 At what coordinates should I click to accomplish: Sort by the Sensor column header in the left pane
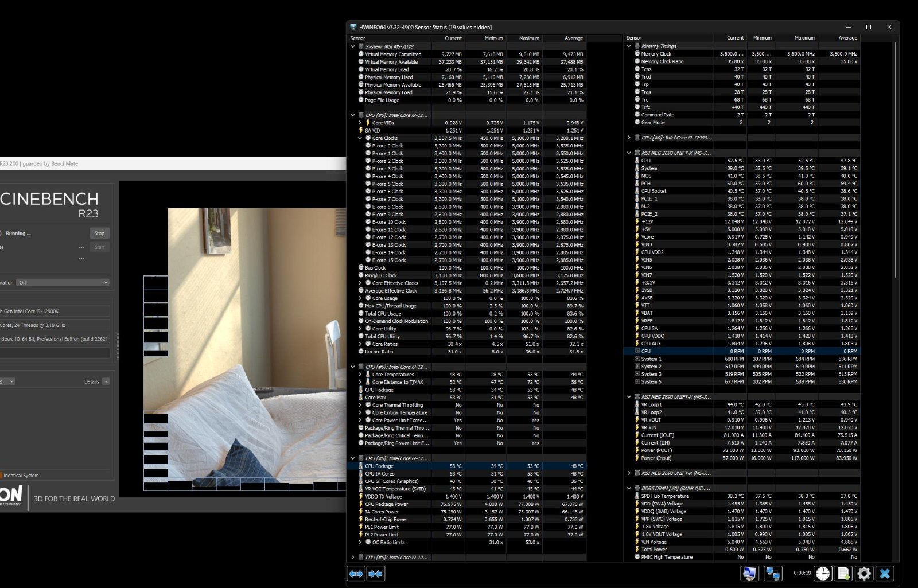point(390,38)
